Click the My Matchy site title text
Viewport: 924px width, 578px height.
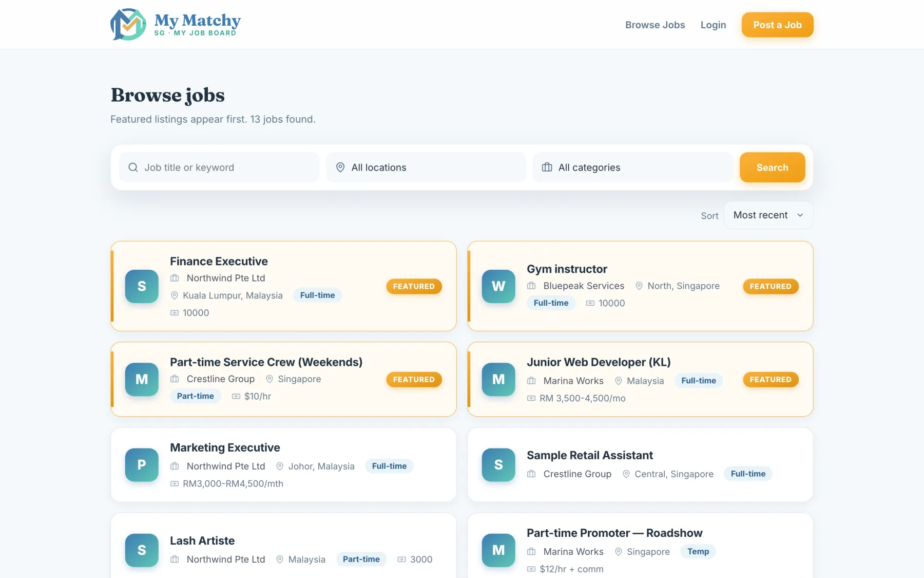click(198, 21)
